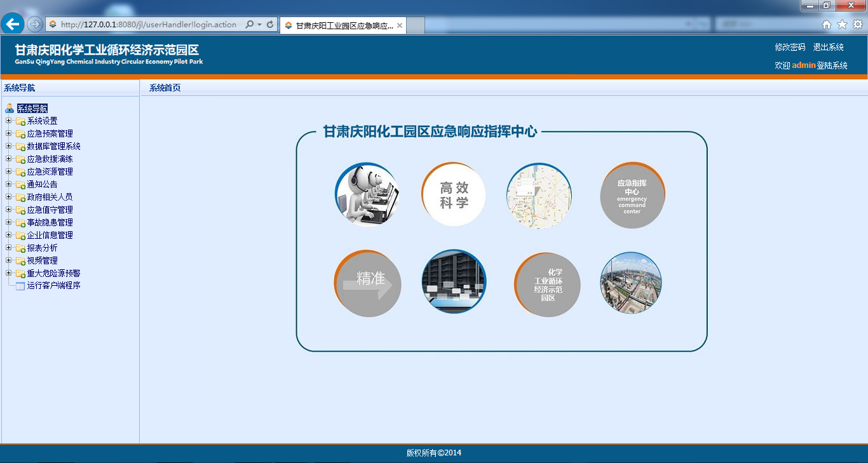Open the browser Tools gear icon
This screenshot has width=868, height=463.
[x=857, y=24]
